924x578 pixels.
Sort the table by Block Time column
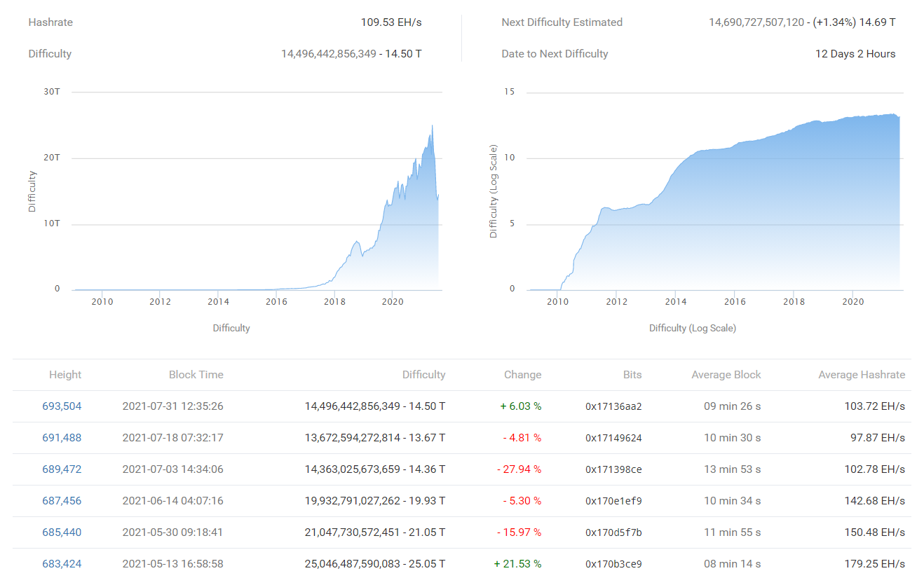pyautogui.click(x=196, y=374)
